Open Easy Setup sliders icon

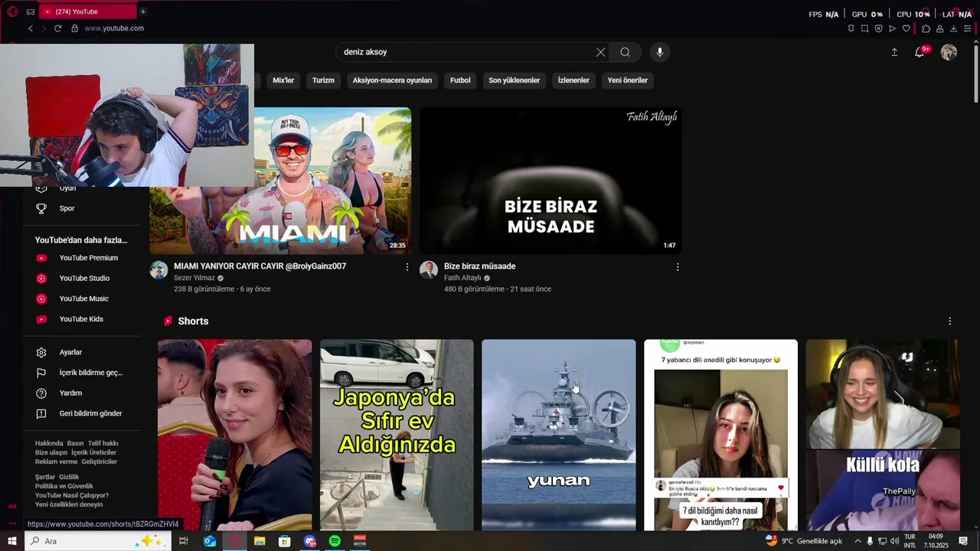pos(967,28)
